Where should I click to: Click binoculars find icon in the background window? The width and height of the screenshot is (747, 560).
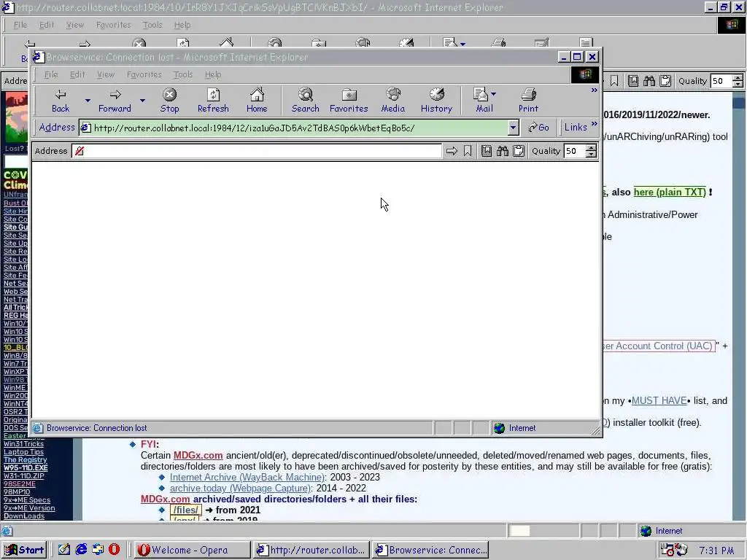coord(649,81)
